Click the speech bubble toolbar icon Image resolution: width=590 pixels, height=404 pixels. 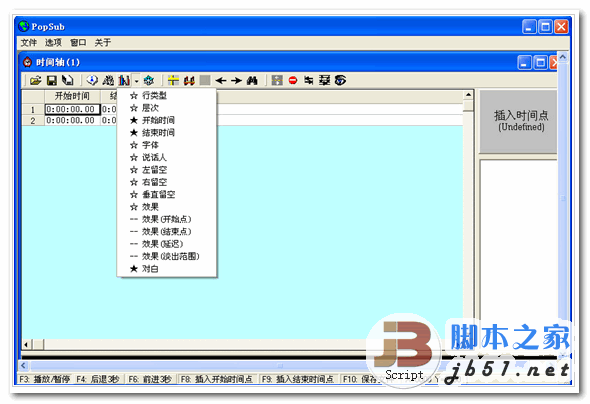(x=92, y=80)
